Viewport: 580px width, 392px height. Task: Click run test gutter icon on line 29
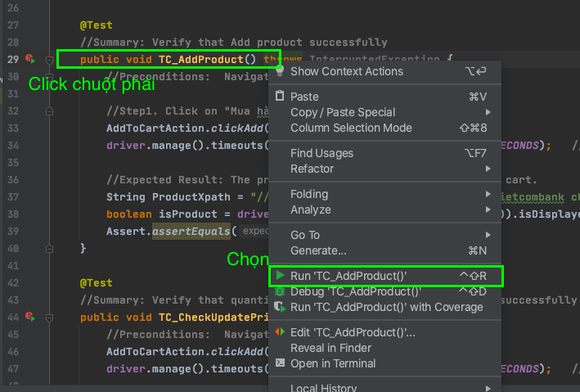30,59
